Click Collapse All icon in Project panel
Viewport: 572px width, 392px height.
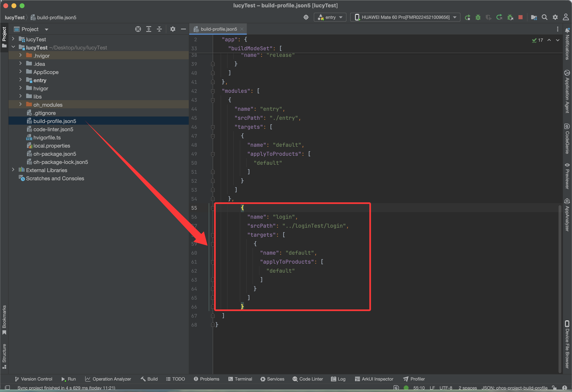pos(159,29)
